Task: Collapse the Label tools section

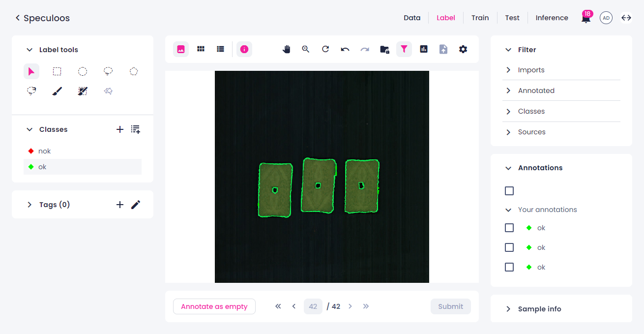Action: click(x=29, y=50)
